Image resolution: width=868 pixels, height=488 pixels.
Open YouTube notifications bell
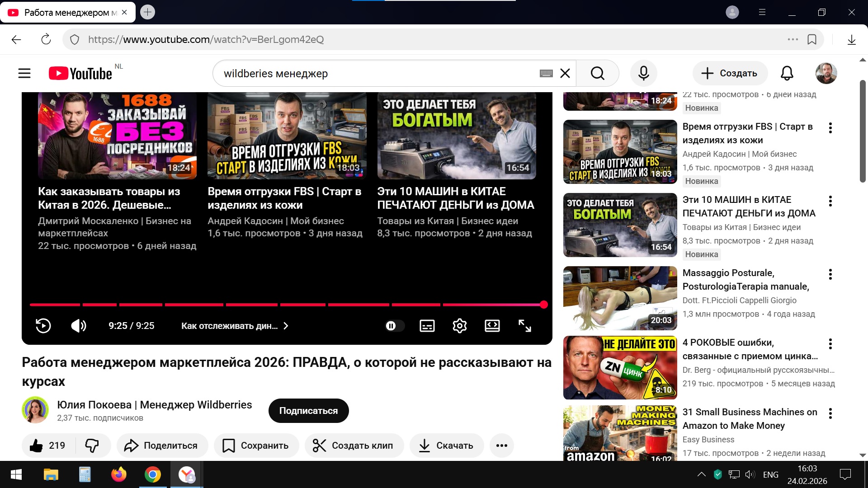787,73
